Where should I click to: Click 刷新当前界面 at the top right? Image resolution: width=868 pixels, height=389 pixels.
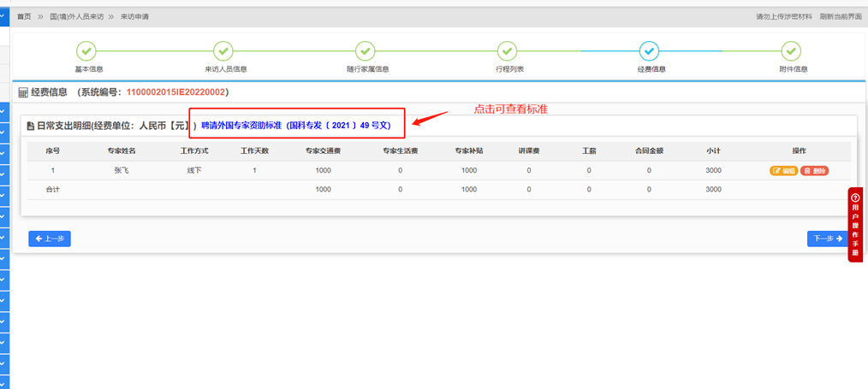(841, 16)
